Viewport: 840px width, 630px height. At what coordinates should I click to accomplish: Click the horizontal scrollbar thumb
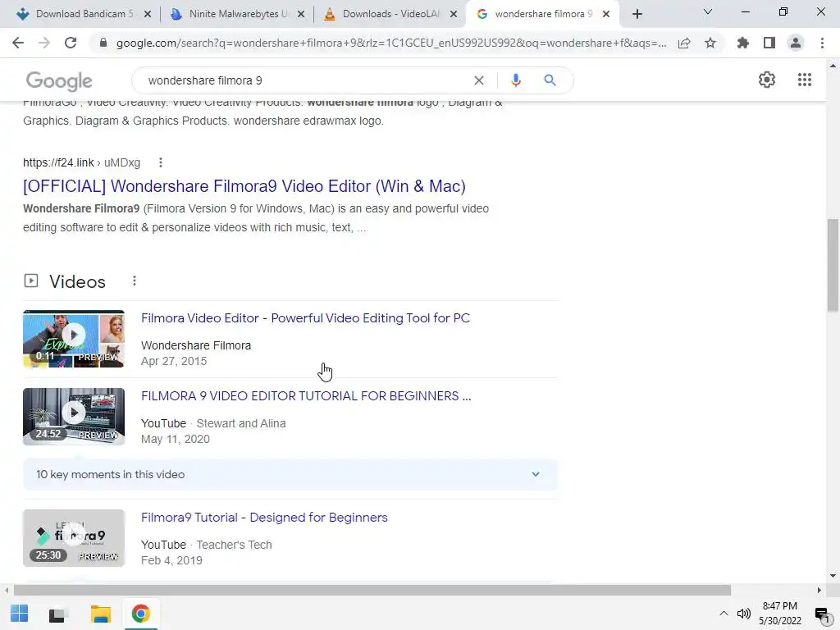pos(372,591)
